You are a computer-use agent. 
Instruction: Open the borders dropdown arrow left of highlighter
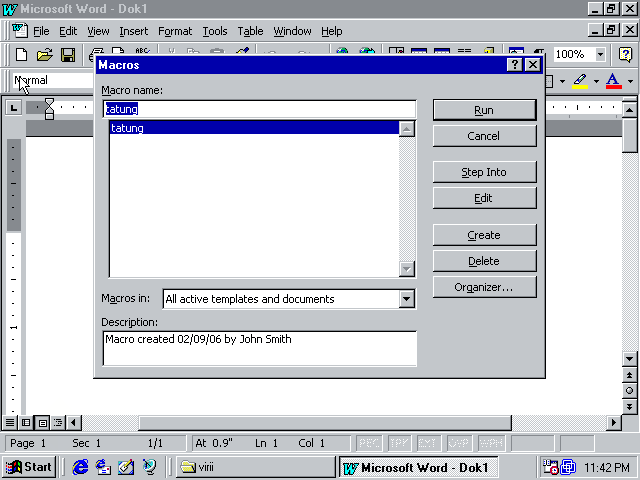click(562, 81)
